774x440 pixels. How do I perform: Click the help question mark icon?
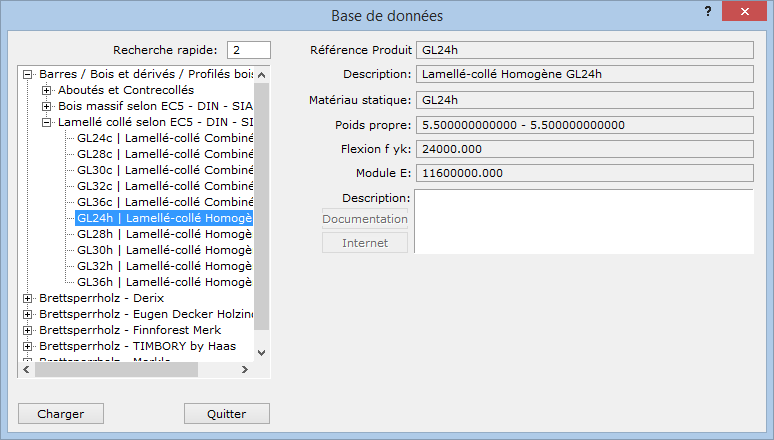click(708, 10)
